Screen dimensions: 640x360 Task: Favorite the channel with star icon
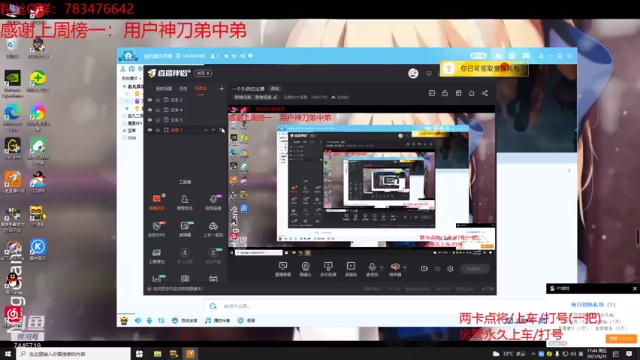(226, 56)
